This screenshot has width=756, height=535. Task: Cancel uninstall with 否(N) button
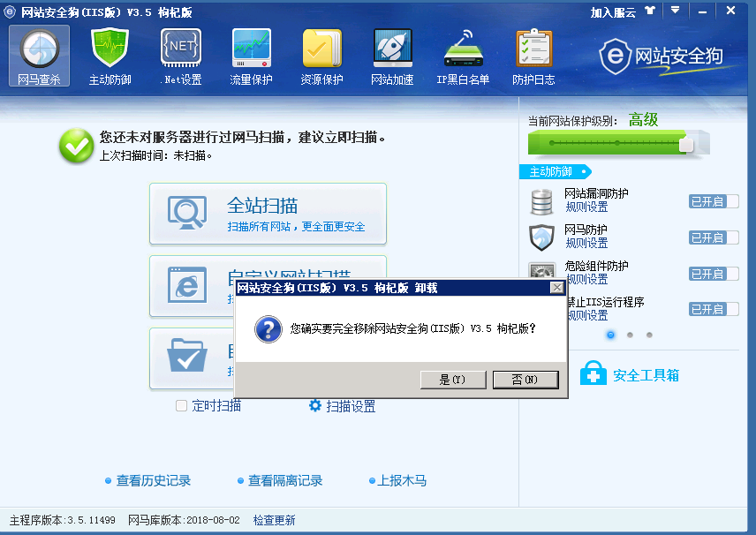[525, 380]
